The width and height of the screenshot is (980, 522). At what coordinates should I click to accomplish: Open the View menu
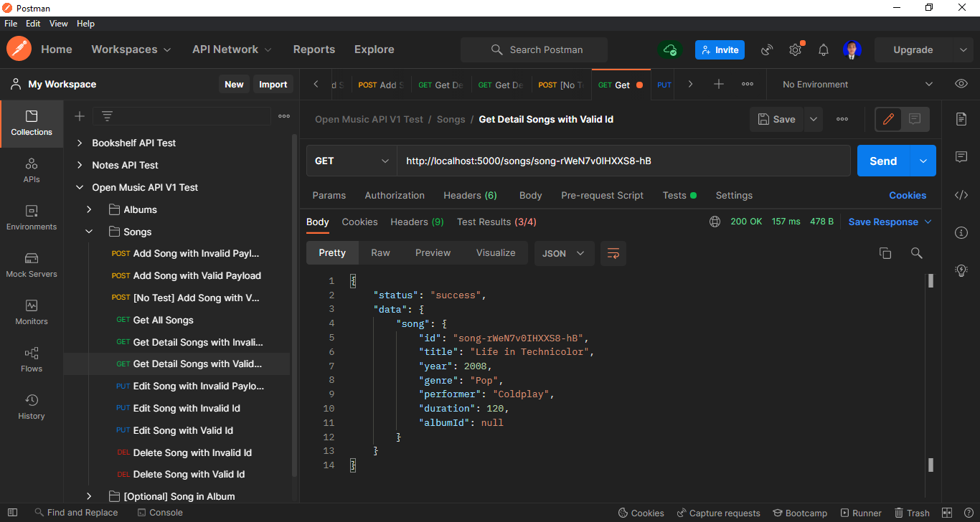[x=59, y=24]
